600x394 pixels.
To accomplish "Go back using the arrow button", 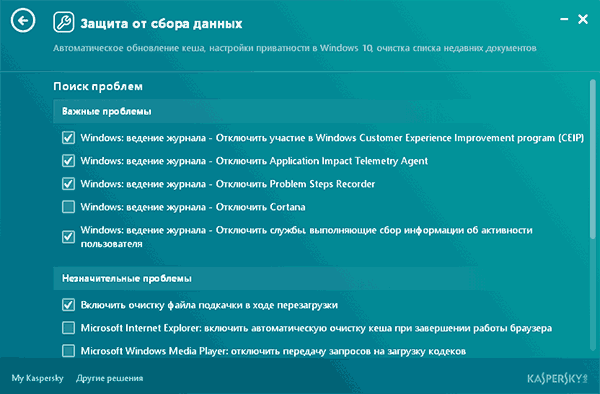I will point(23,21).
